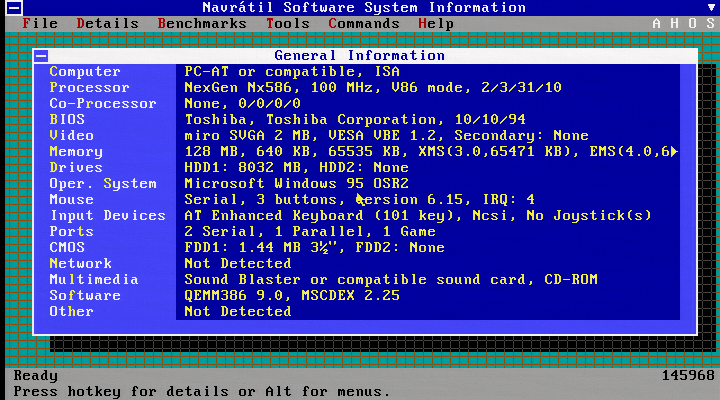720x400 pixels.
Task: Select the Processor category row
Action: pos(90,88)
